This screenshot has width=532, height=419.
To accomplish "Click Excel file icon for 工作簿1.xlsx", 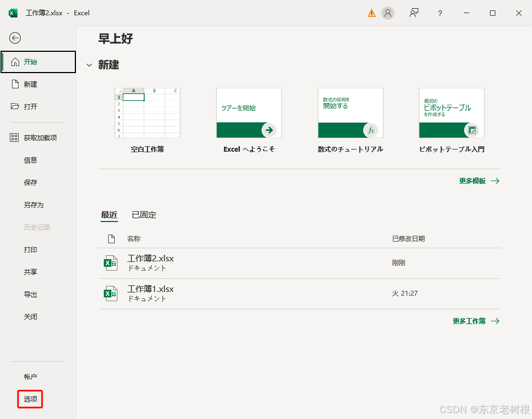I will [111, 294].
